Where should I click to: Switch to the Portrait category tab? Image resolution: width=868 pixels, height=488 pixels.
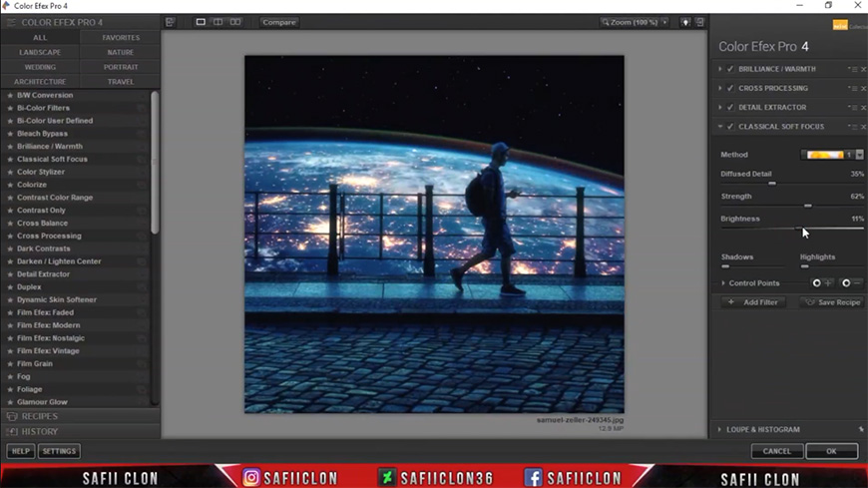coord(121,67)
